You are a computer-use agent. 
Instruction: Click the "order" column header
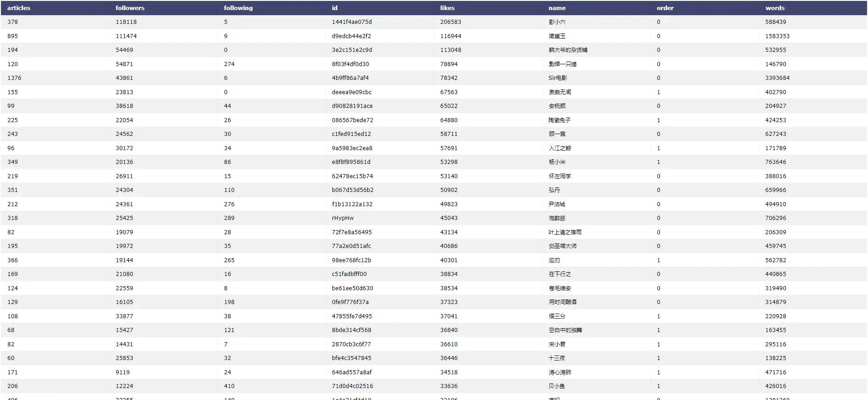pos(665,8)
